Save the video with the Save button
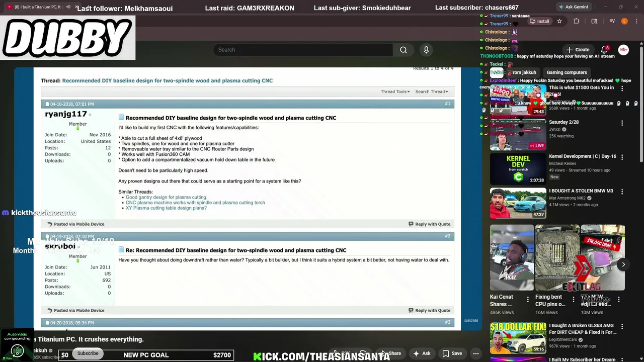 click(452, 353)
